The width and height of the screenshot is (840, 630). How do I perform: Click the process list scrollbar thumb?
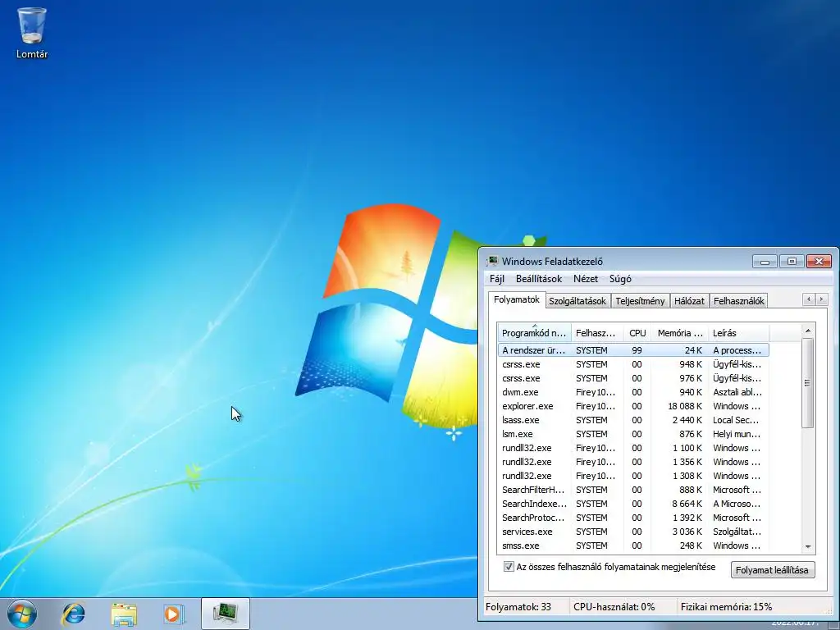coord(808,383)
